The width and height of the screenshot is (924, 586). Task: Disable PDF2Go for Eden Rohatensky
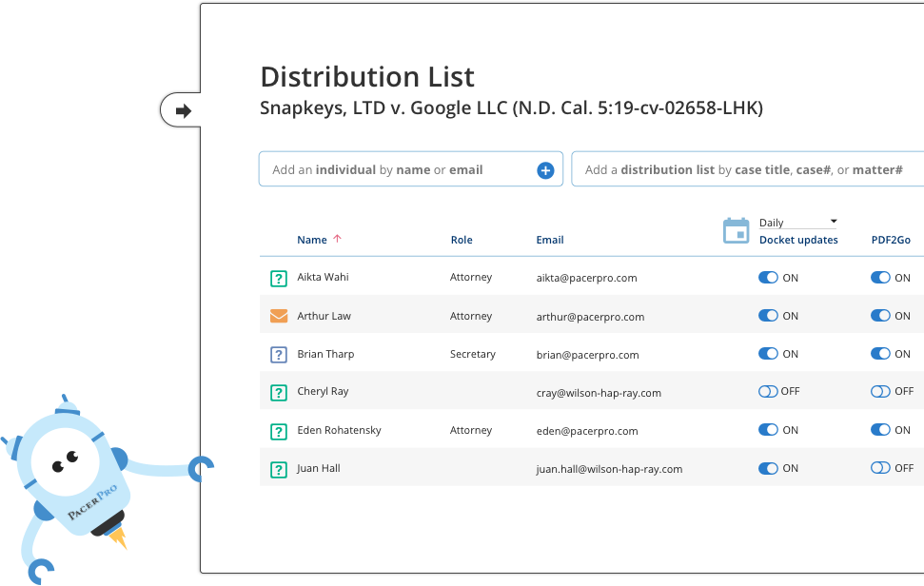tap(880, 430)
